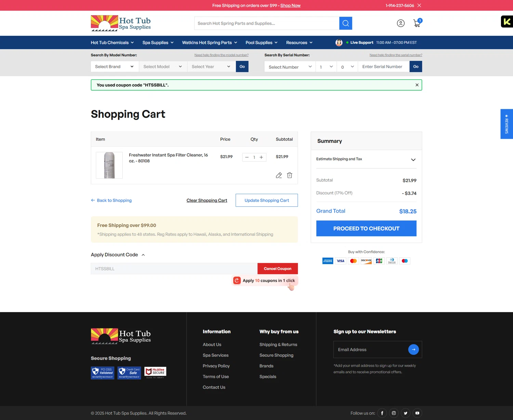
Task: Expand Estimate Shipping and Tax section
Action: tap(366, 159)
